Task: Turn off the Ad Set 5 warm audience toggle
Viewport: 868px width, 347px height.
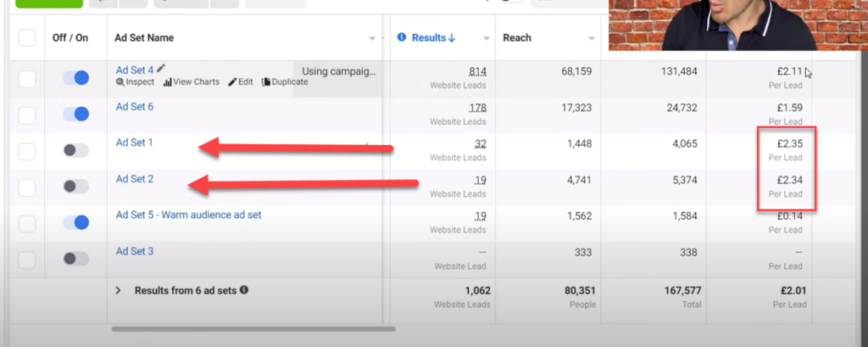Action: click(x=75, y=222)
